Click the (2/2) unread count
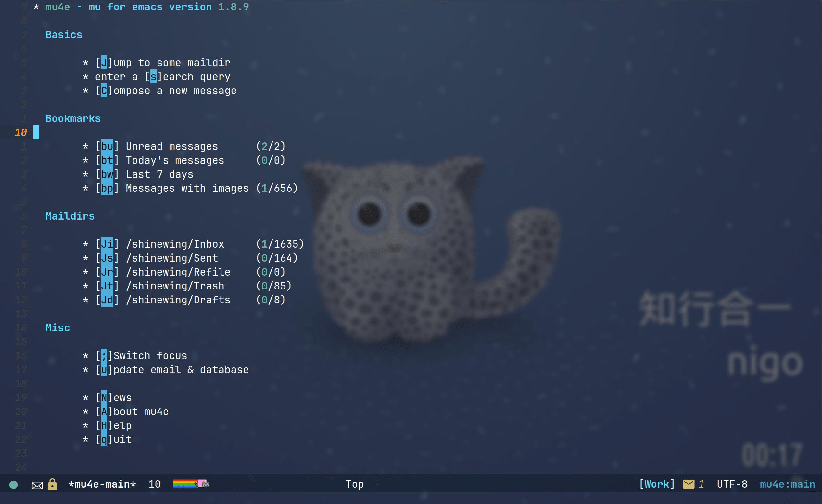The image size is (822, 504). coord(271,146)
